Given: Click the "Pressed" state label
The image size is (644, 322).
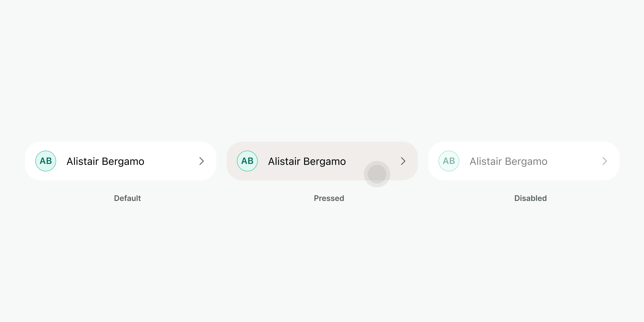Looking at the screenshot, I should tap(329, 198).
